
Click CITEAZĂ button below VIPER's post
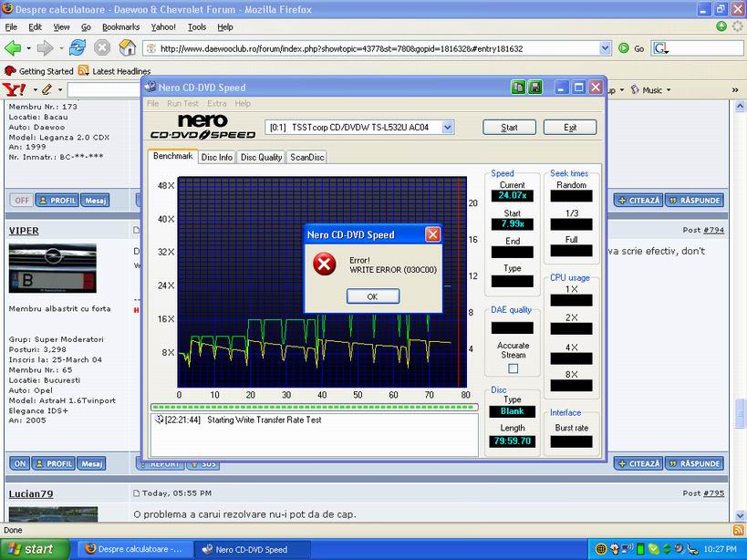[638, 463]
